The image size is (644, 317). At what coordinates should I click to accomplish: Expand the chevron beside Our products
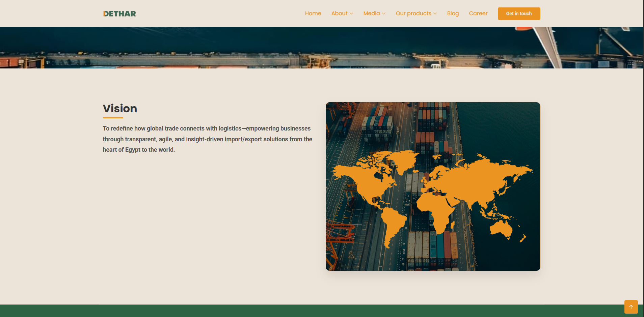click(x=435, y=14)
